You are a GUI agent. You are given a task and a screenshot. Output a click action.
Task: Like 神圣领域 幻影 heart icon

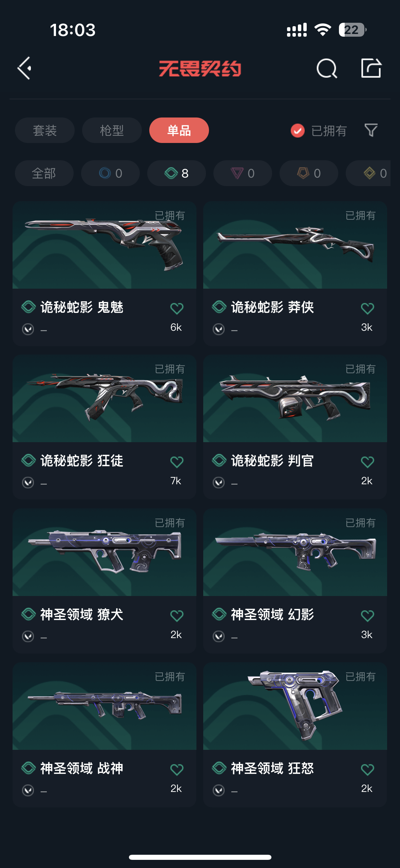click(x=367, y=616)
